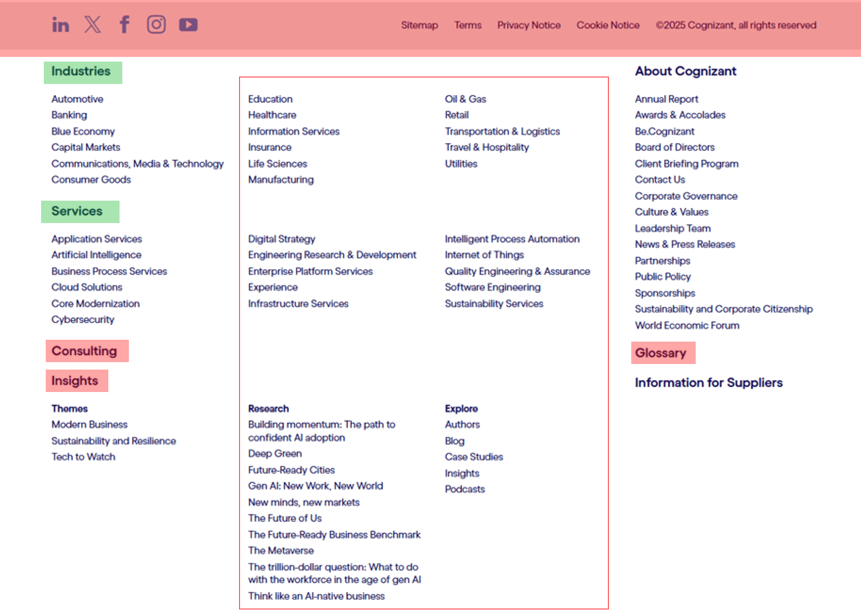Open the Services heading link
Viewport: 861px width, 616px height.
(77, 211)
